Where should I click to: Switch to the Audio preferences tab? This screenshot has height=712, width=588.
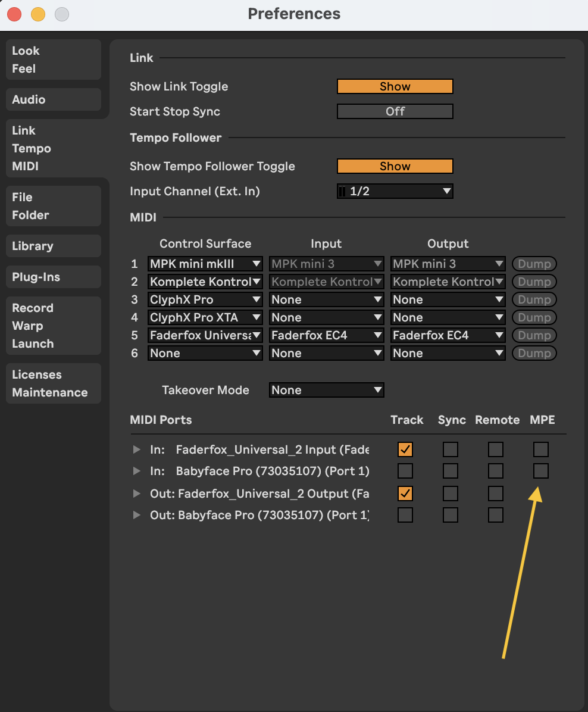[x=54, y=99]
